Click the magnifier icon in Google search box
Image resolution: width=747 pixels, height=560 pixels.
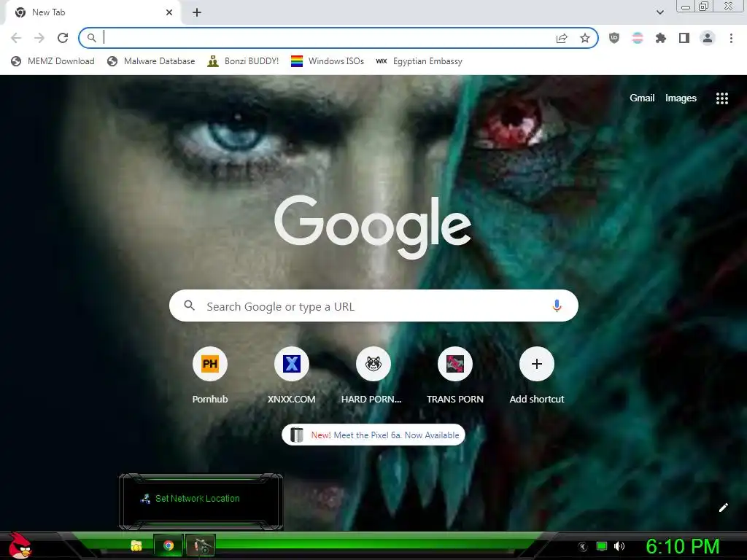click(x=189, y=306)
